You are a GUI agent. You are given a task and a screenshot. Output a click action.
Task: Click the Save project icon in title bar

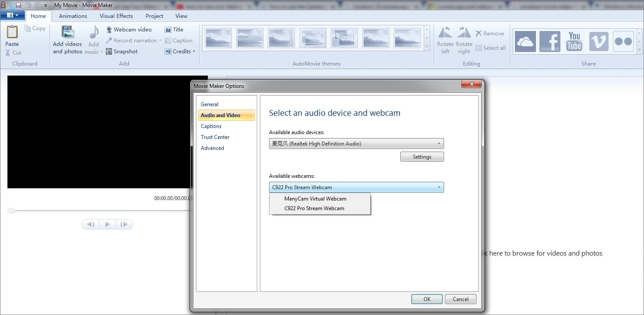[18, 5]
